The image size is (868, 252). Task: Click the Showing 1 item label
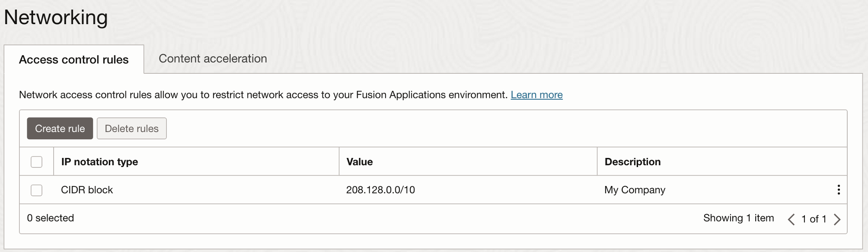(x=738, y=218)
